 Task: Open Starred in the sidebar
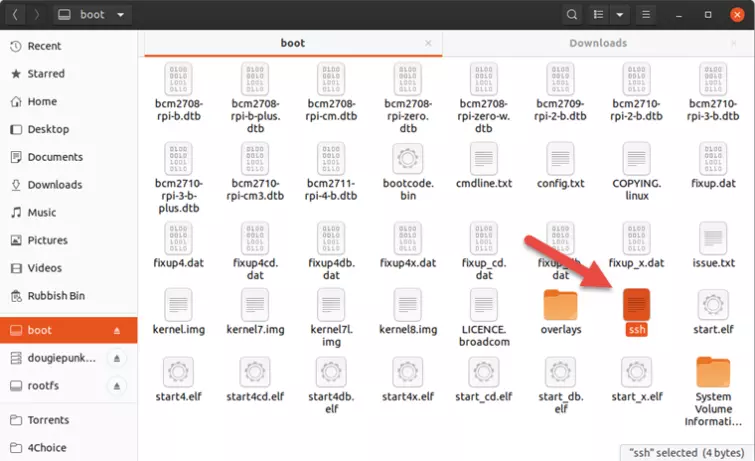point(68,74)
